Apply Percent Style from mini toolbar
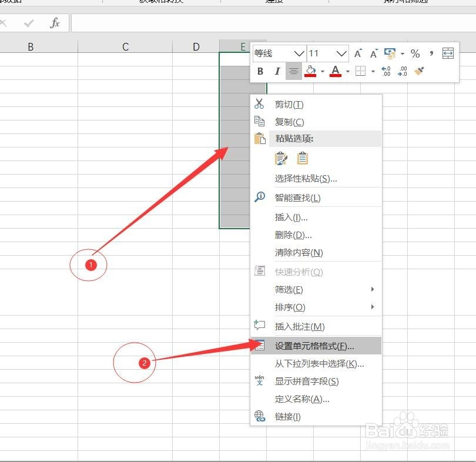 [415, 53]
